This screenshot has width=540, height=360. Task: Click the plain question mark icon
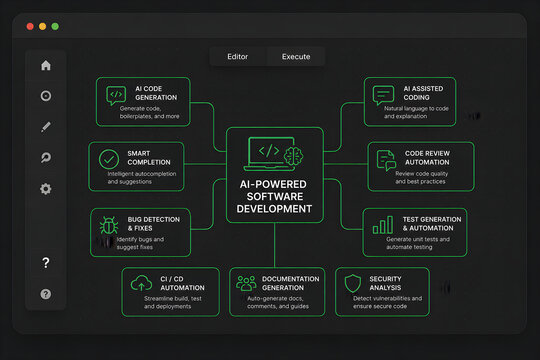(46, 263)
